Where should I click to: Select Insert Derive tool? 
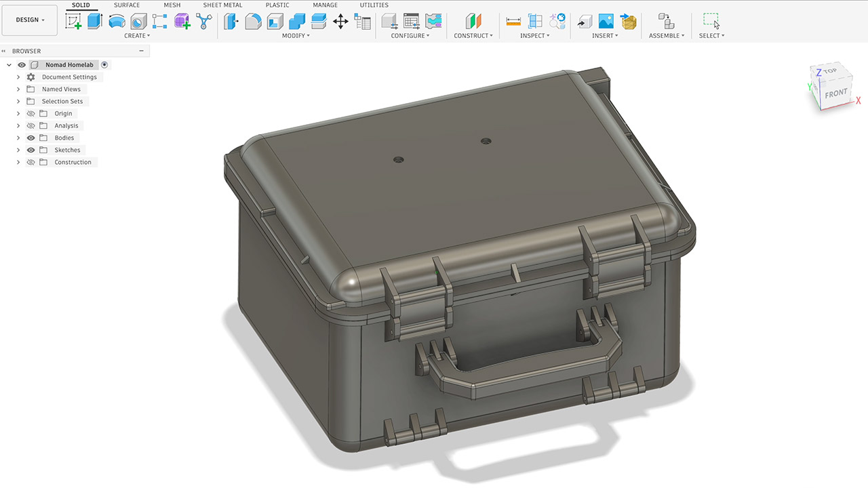click(584, 21)
